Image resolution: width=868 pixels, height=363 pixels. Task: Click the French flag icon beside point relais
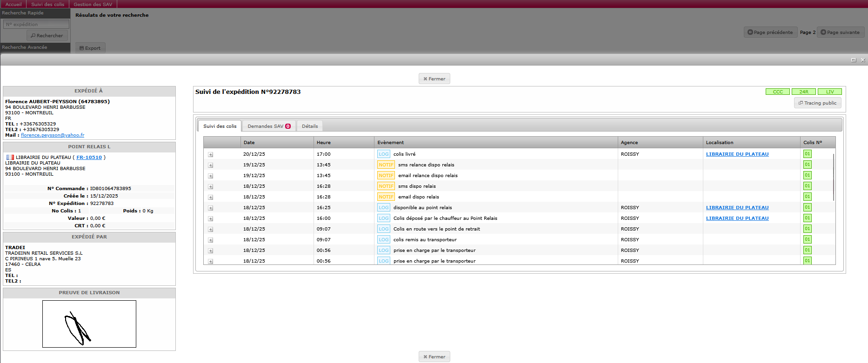click(10, 158)
